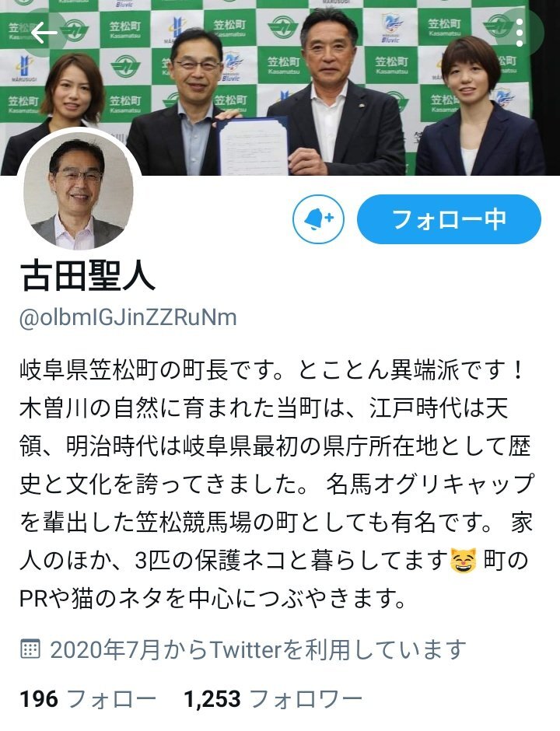
Task: Open the three-dot overflow menu
Action: (520, 33)
